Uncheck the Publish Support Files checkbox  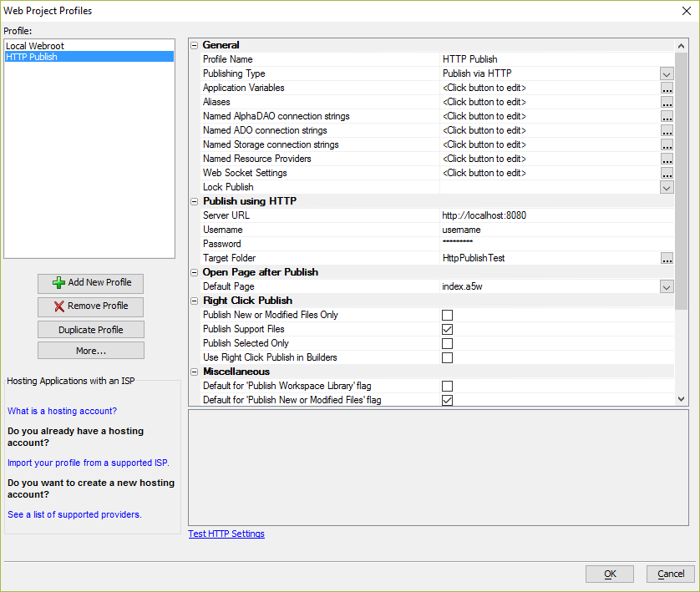(x=447, y=329)
